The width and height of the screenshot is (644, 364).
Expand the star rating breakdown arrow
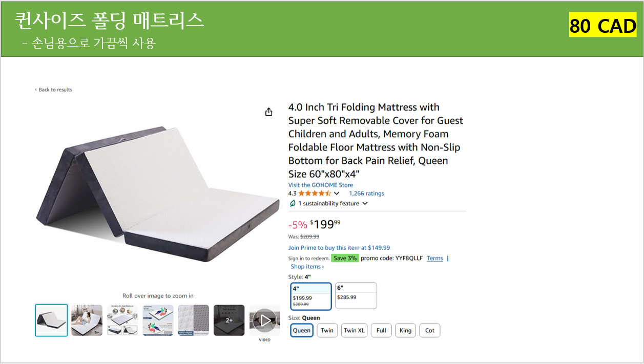click(337, 194)
